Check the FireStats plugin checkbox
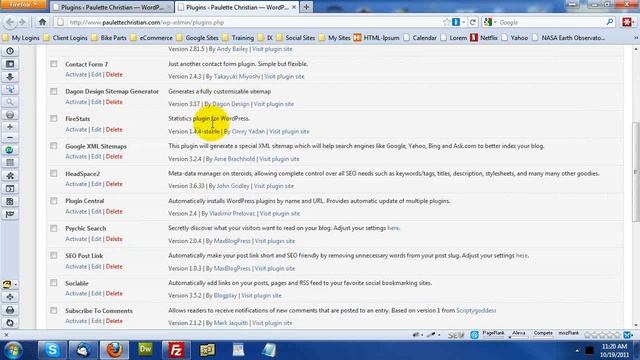 click(54, 118)
